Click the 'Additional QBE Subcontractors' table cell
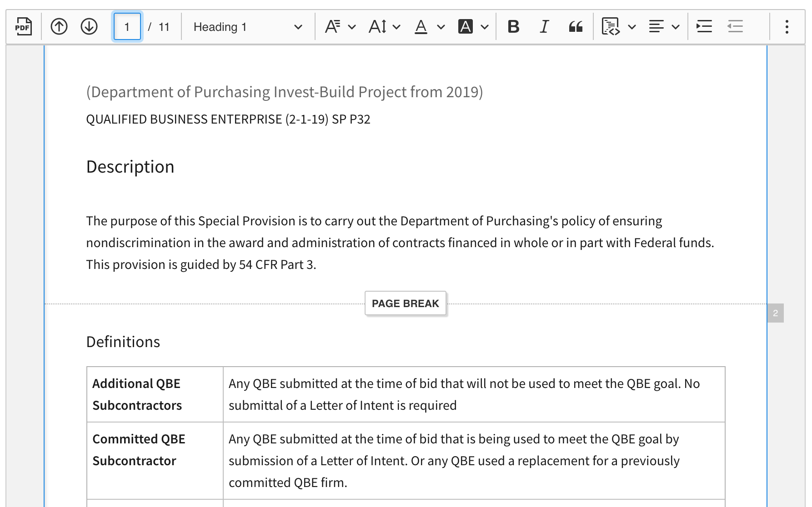 (155, 394)
